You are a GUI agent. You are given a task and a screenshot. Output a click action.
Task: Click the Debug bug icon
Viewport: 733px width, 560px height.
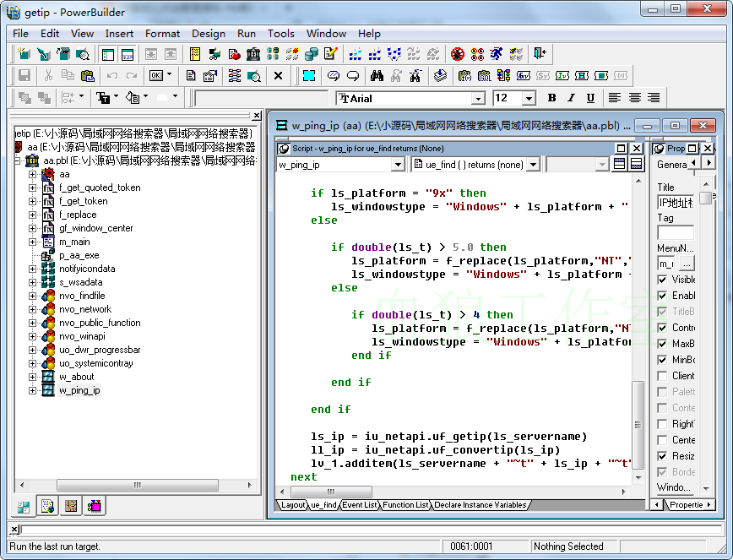point(457,54)
